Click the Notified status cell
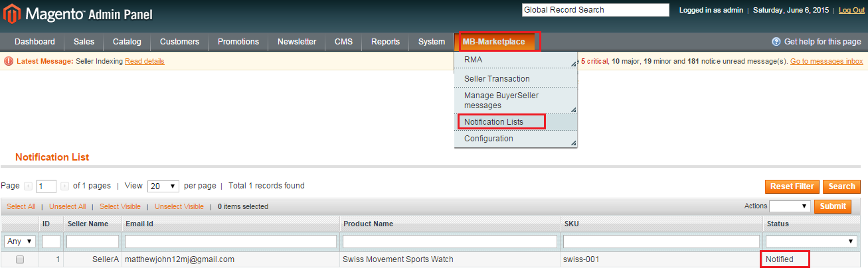Viewport: 868px width, 276px height. coord(780,259)
